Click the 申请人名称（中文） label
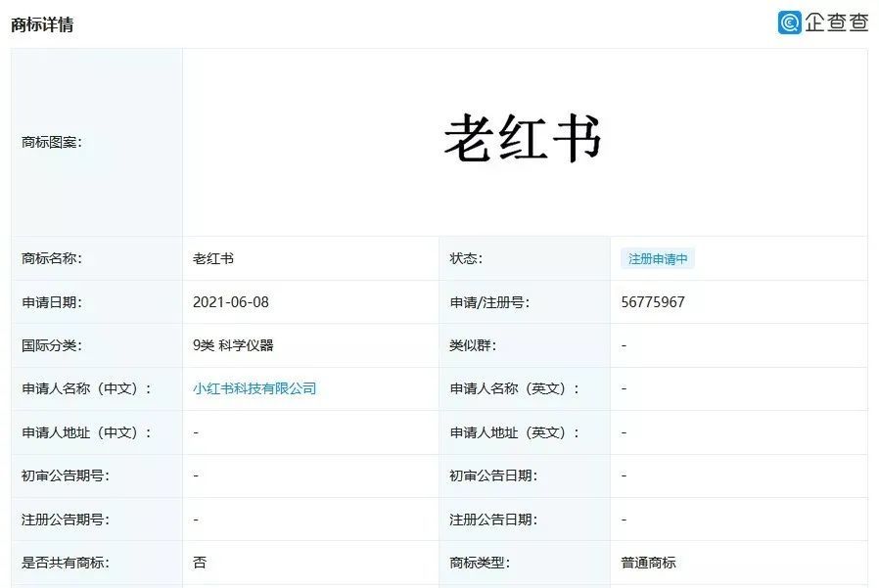This screenshot has height=588, width=879. point(86,388)
